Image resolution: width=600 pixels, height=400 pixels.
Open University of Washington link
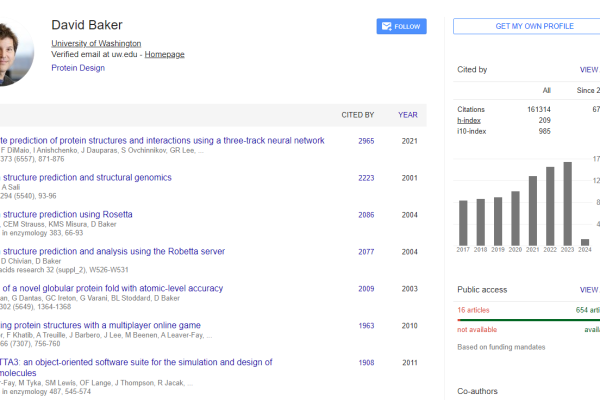coord(96,43)
